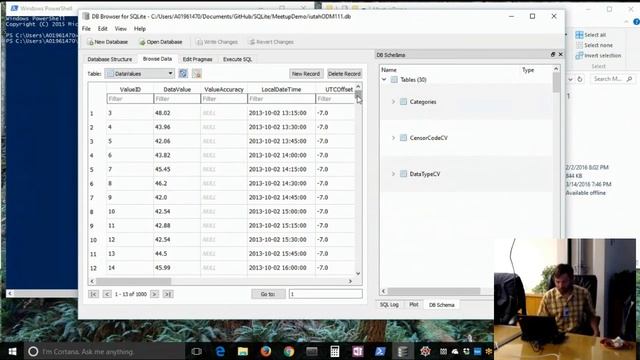Open the View menu
640x360 pixels.
[x=120, y=29]
